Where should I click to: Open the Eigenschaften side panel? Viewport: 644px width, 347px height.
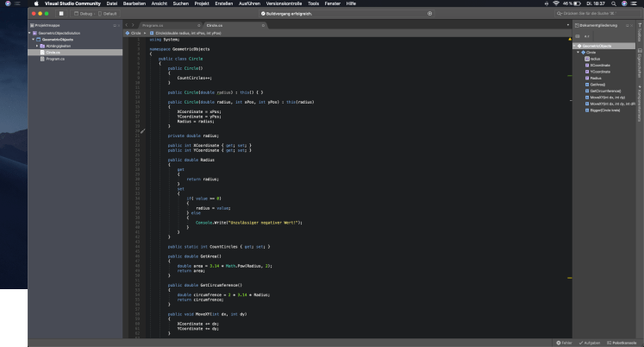coord(641,62)
